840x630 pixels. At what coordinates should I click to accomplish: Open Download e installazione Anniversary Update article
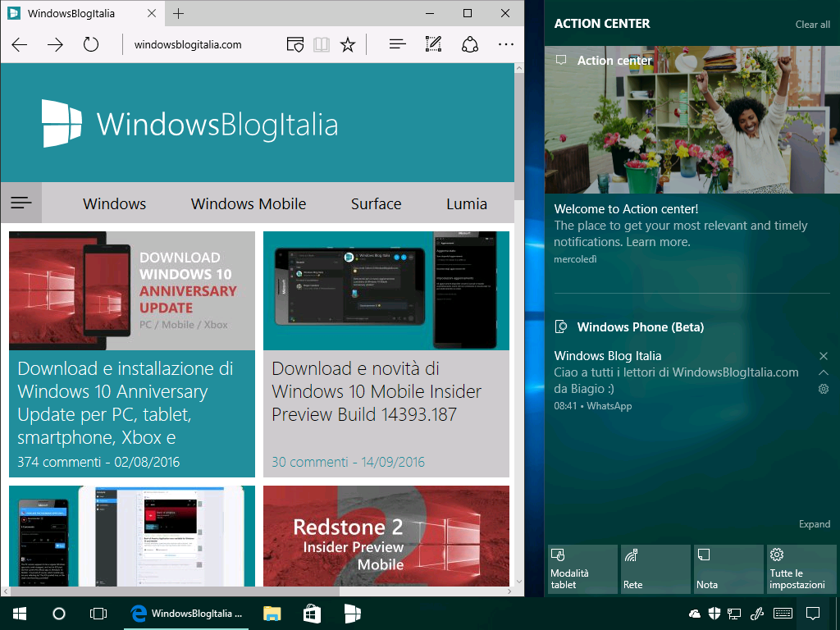[x=126, y=403]
